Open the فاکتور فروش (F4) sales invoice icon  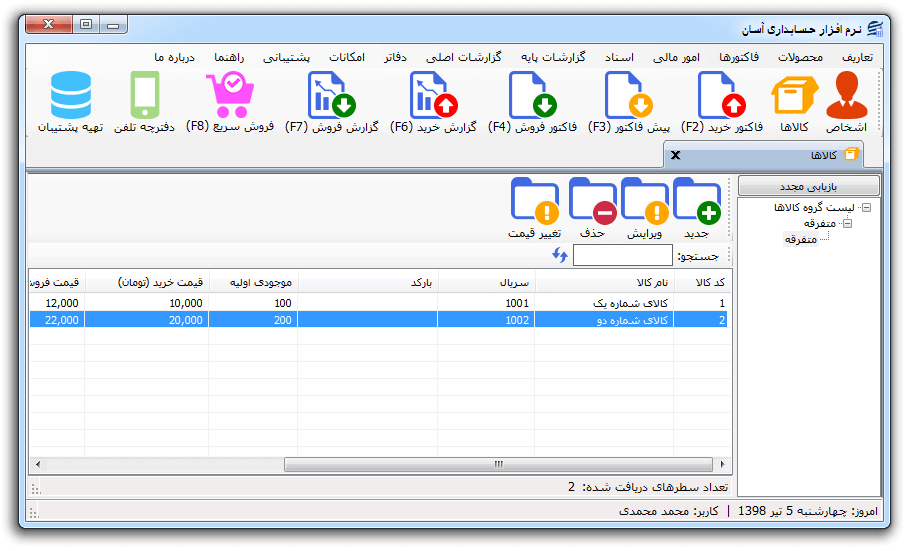pyautogui.click(x=533, y=95)
